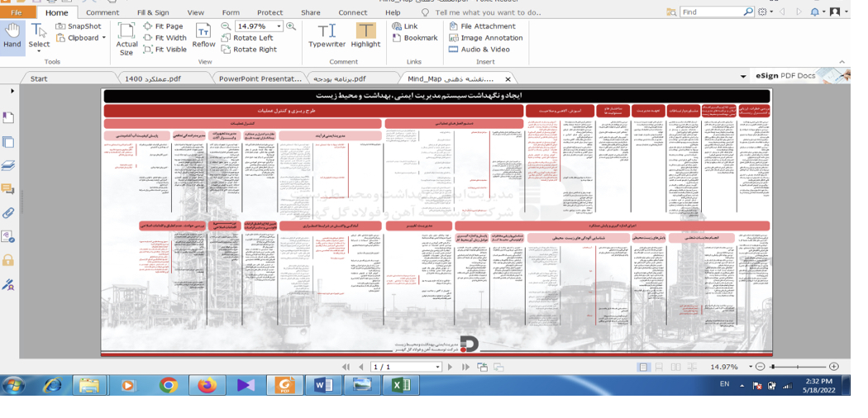The width and height of the screenshot is (868, 418).
Task: Click the zoom slider in the status bar
Action: (x=798, y=367)
